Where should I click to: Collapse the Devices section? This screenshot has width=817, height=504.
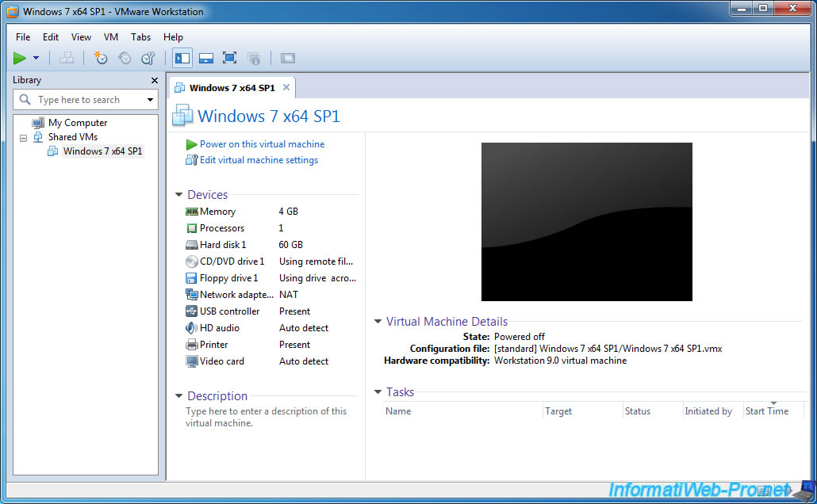click(x=178, y=194)
